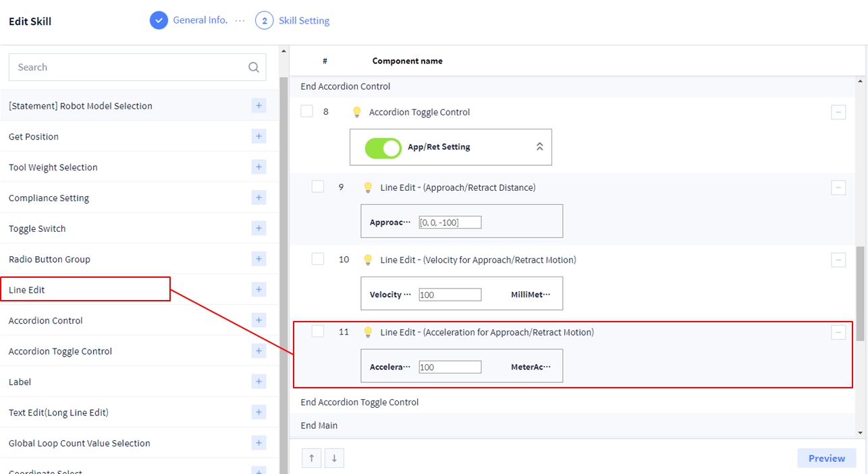Move selected component up with arrow
This screenshot has height=474, width=868.
(311, 458)
